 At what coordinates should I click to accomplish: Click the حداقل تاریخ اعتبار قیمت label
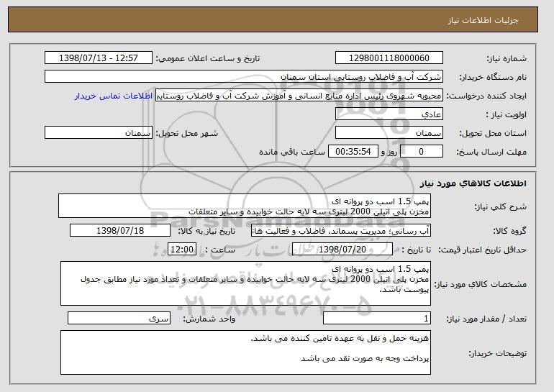click(x=482, y=250)
